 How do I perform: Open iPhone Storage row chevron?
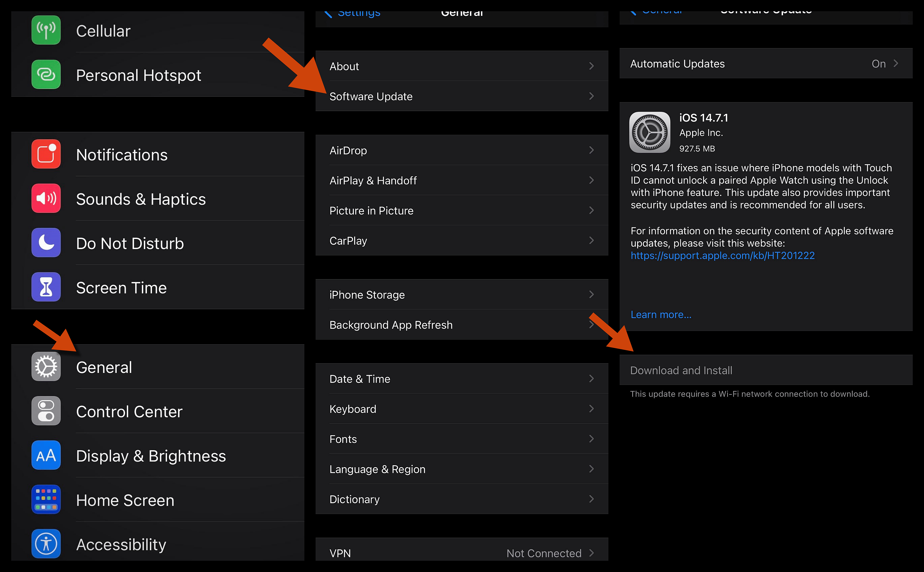coord(591,294)
